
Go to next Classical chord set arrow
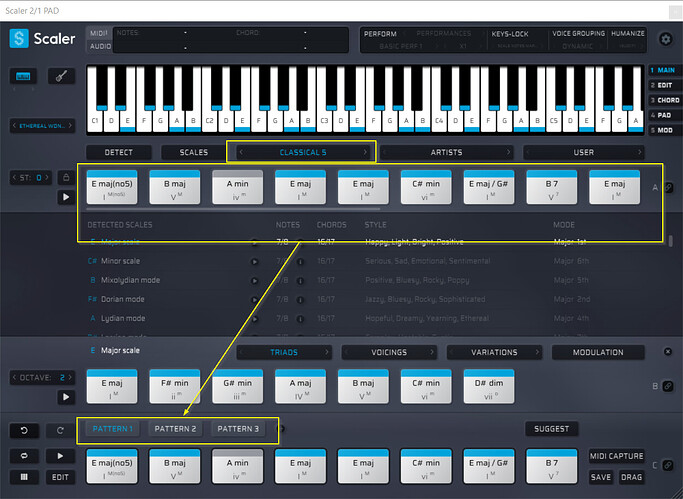point(365,152)
